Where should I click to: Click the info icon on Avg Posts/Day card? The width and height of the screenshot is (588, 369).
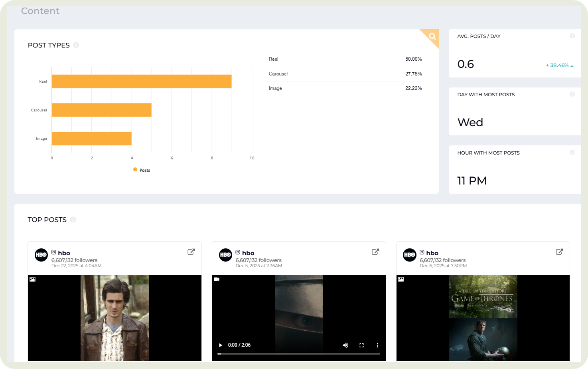coord(572,36)
